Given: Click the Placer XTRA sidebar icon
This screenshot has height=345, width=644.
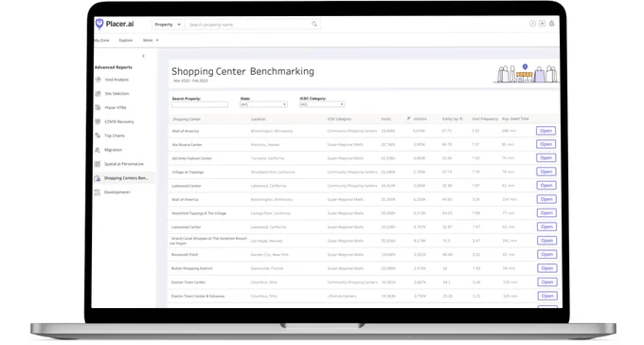Looking at the screenshot, I should point(98,107).
